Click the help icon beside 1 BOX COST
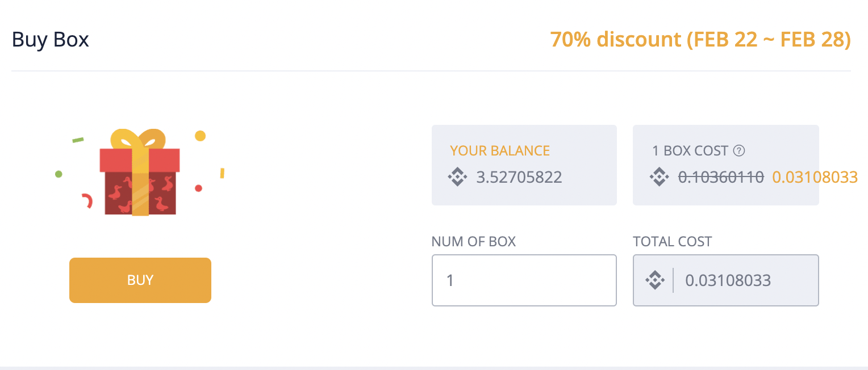The image size is (868, 370). pos(739,151)
